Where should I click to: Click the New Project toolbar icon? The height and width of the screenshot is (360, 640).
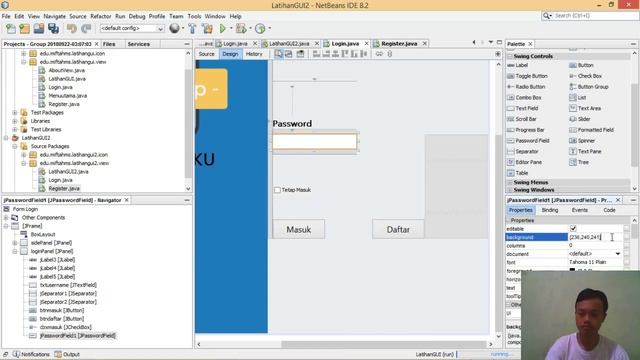24,28
